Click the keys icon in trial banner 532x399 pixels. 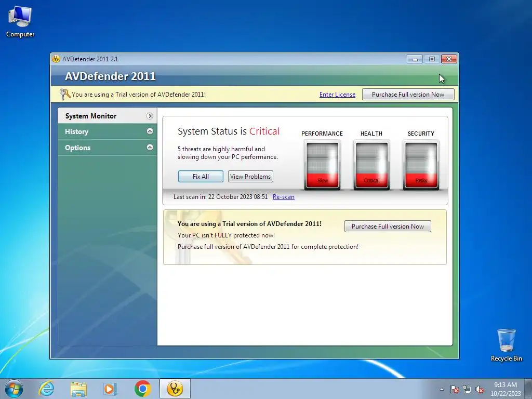click(x=64, y=94)
